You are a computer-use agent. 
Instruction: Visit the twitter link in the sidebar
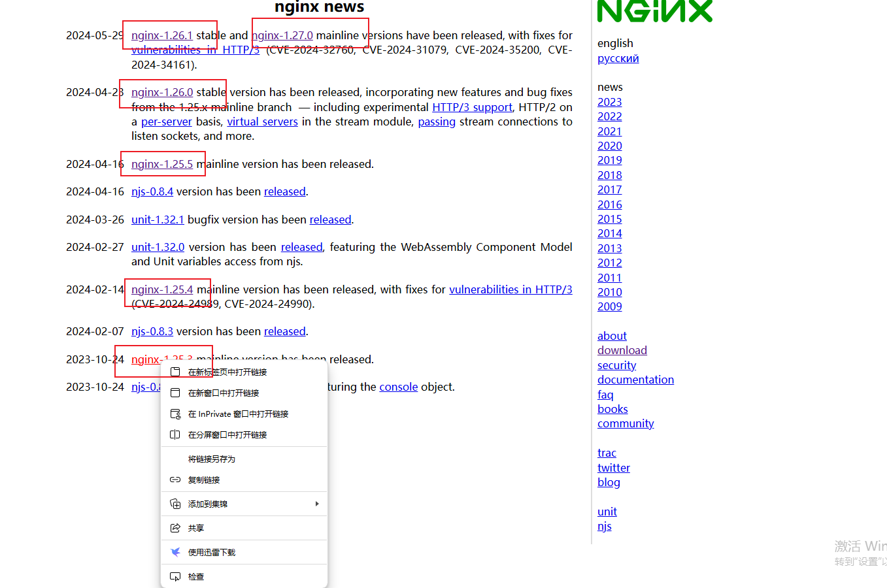click(613, 467)
